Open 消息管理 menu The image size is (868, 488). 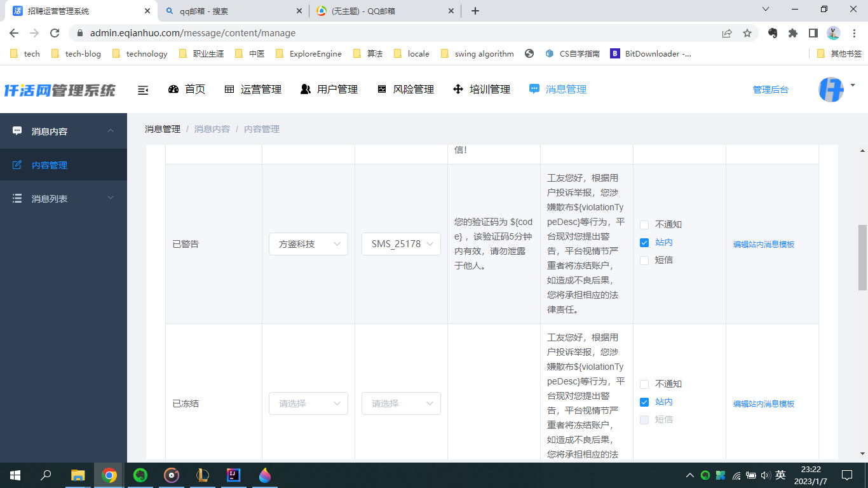(x=558, y=90)
